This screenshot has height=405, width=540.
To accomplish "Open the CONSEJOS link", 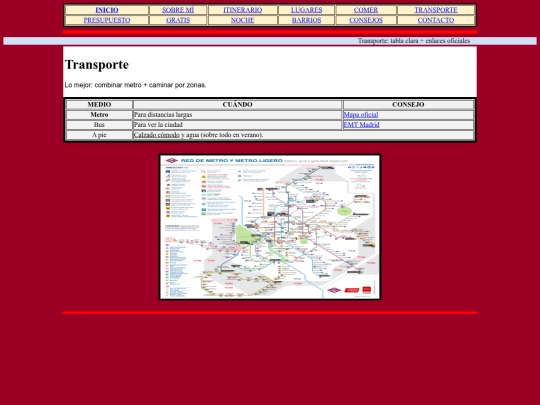I will [x=366, y=20].
